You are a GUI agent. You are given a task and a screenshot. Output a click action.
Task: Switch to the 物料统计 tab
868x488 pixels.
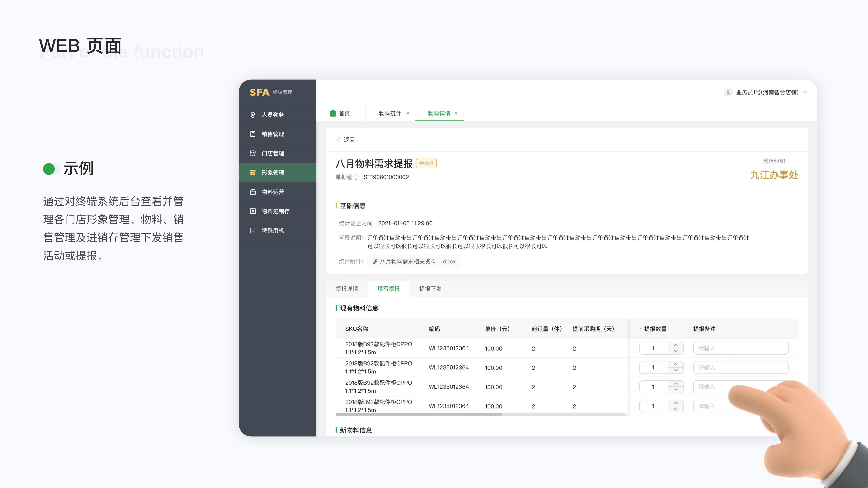(x=390, y=114)
